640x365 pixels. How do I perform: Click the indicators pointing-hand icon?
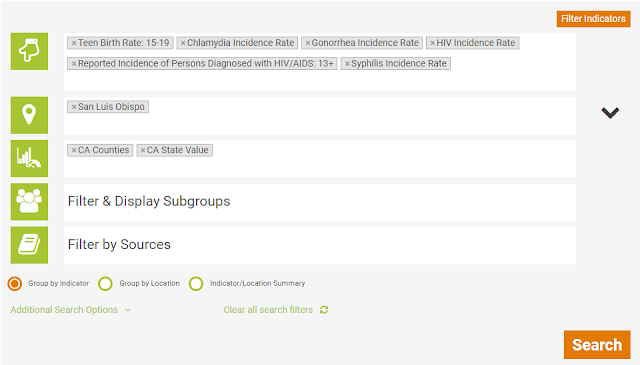pos(29,51)
